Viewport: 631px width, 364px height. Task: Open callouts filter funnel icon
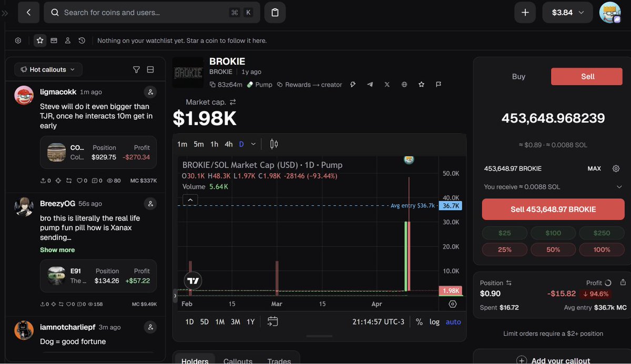coord(136,69)
